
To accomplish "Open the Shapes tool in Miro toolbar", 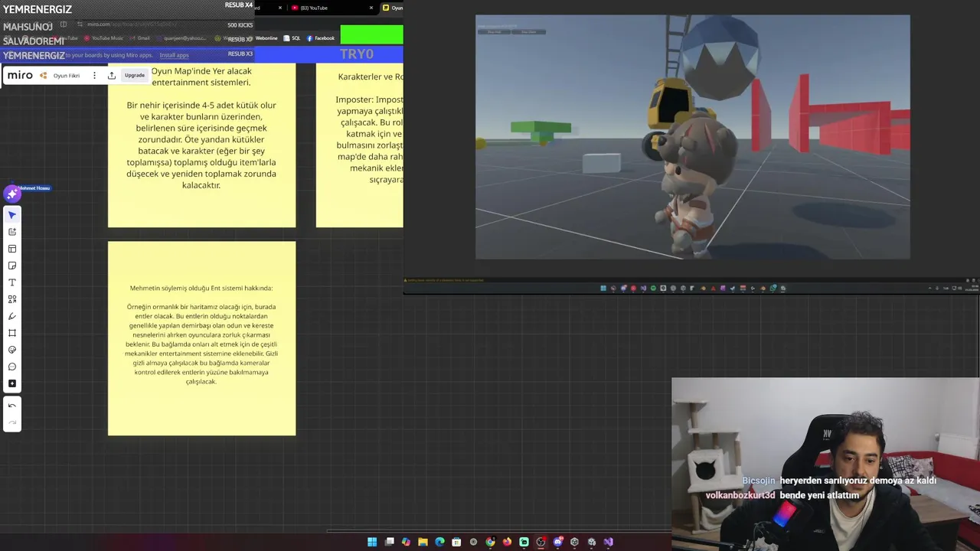I will (12, 299).
